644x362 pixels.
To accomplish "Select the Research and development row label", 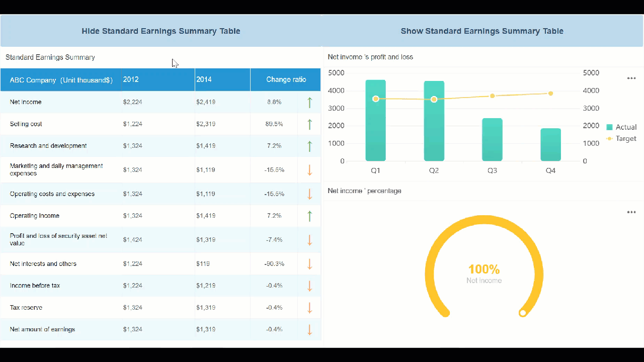I will click(48, 146).
